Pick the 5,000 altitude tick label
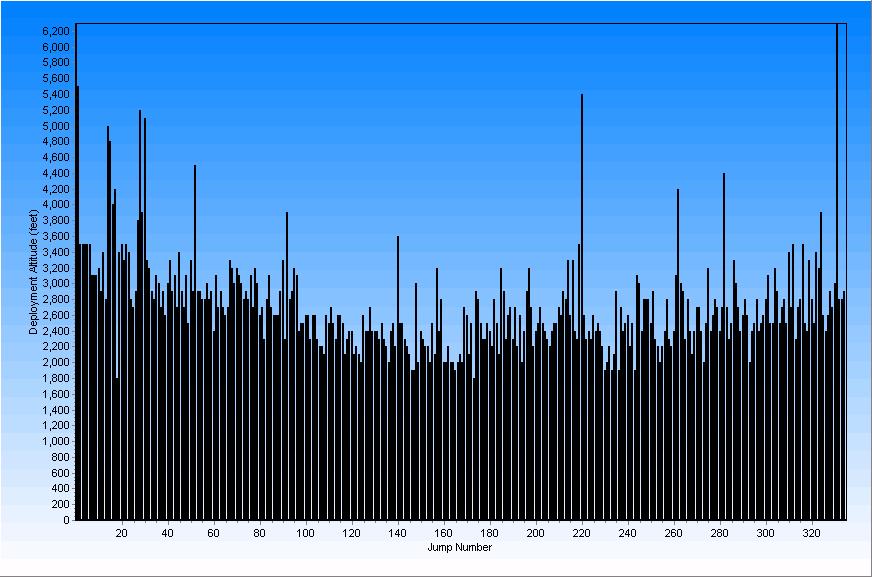The height and width of the screenshot is (577, 872). coord(56,126)
